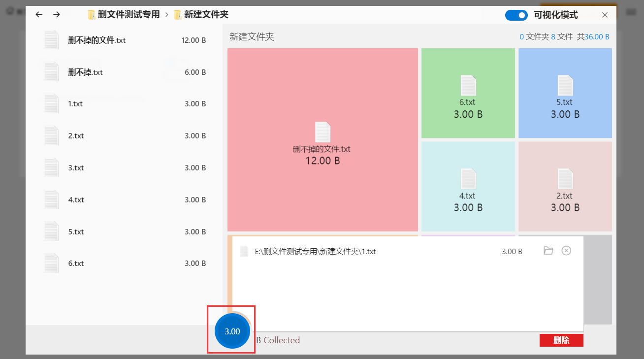The height and width of the screenshot is (359, 644).
Task: Click pink 2.txt treemap block
Action: pos(565,187)
